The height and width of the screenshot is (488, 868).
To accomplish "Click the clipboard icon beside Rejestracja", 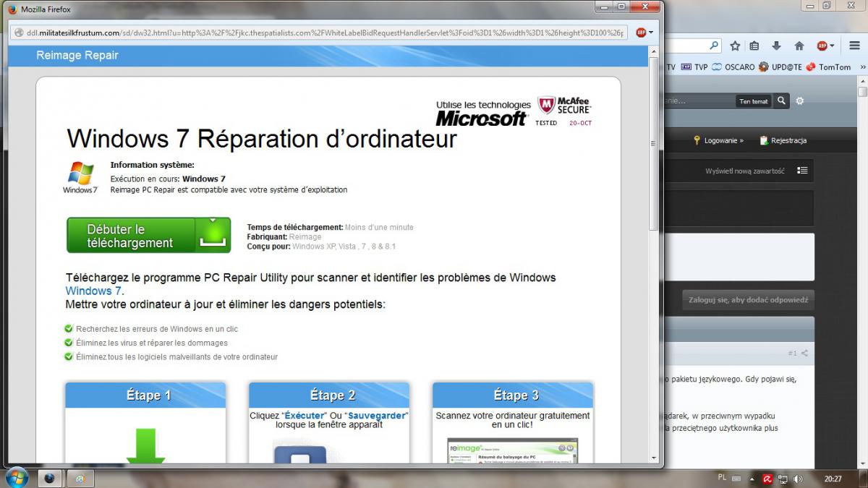I will (x=763, y=140).
